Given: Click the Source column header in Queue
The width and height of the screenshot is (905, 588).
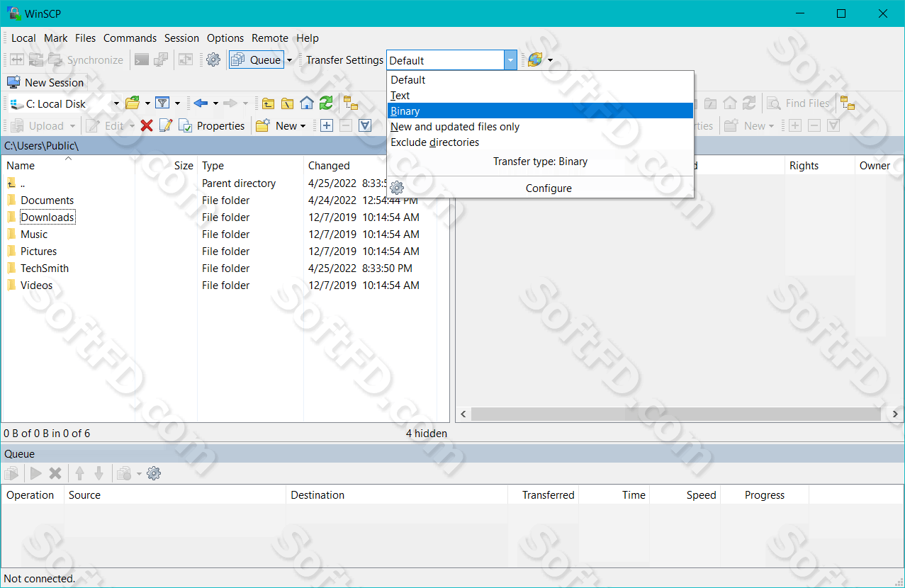Looking at the screenshot, I should pos(175,495).
